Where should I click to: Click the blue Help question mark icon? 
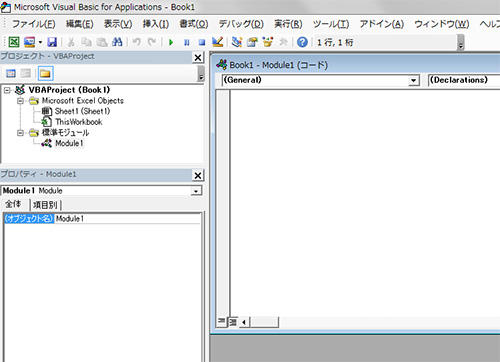[302, 42]
